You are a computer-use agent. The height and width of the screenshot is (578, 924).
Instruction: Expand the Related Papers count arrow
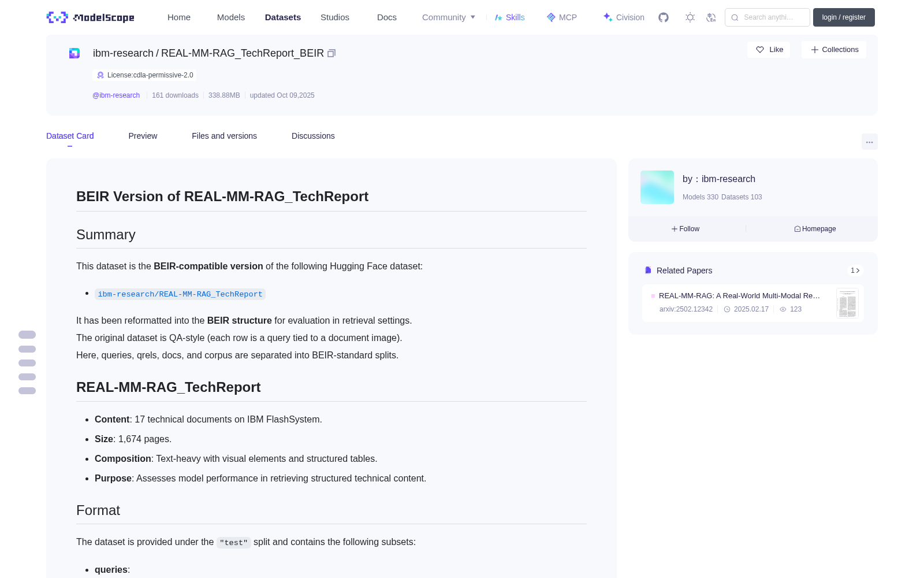855,271
